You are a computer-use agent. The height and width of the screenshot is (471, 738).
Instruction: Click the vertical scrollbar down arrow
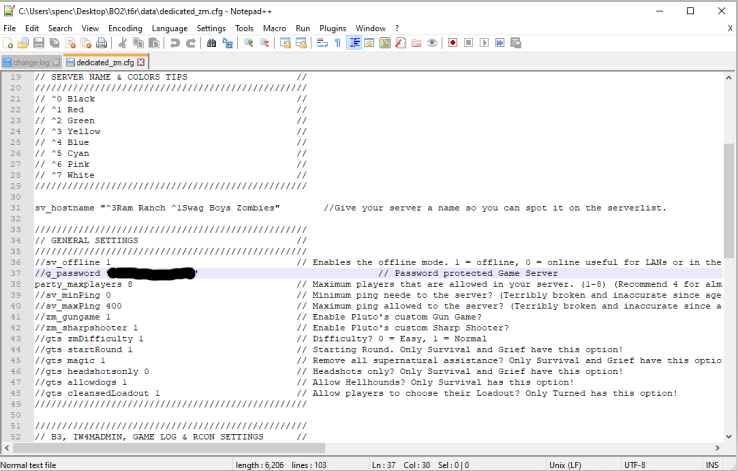point(729,436)
